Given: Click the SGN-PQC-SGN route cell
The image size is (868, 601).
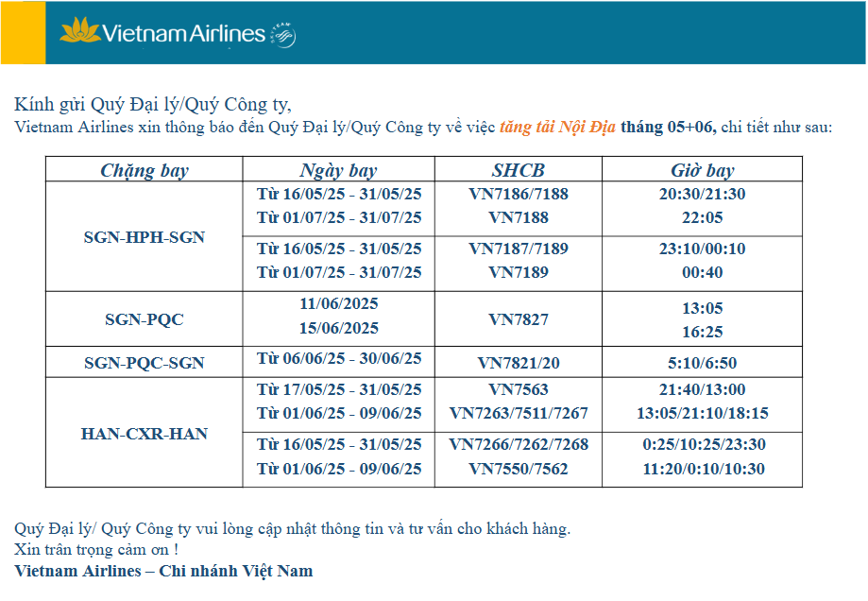Looking at the screenshot, I should pyautogui.click(x=145, y=362).
